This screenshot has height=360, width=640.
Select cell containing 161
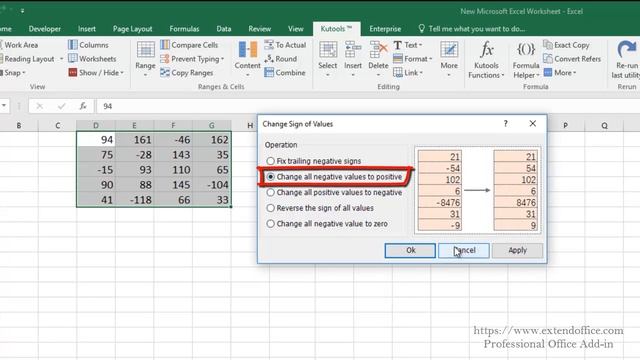tap(134, 140)
